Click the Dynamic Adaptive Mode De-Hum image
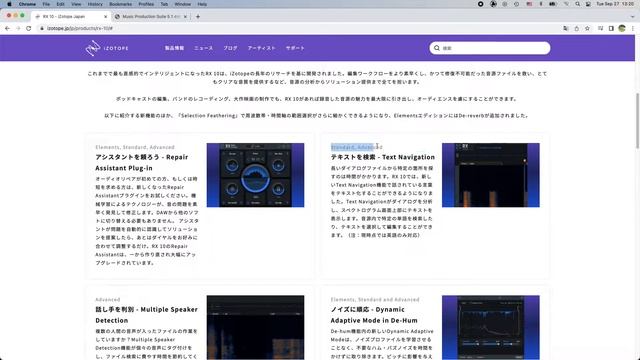 (491, 327)
